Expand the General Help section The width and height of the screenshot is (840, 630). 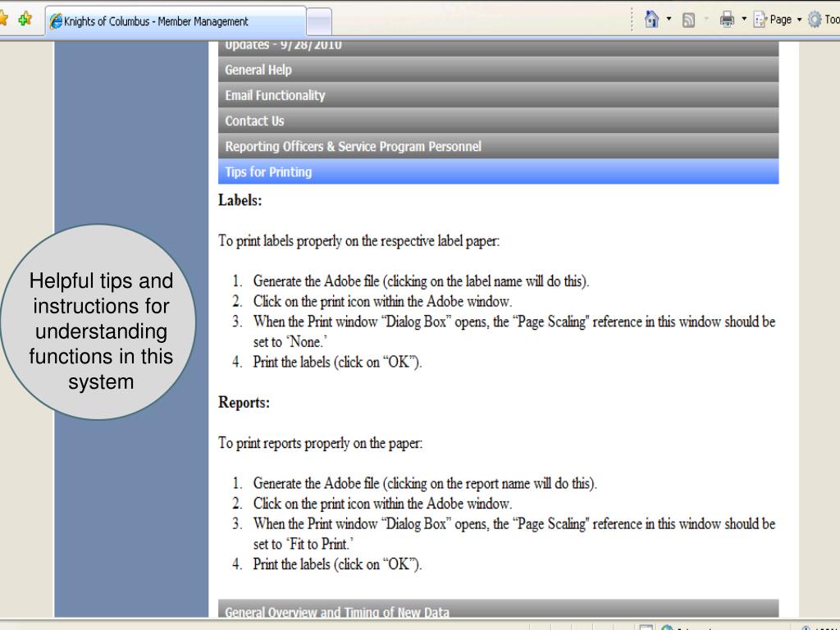tap(498, 70)
